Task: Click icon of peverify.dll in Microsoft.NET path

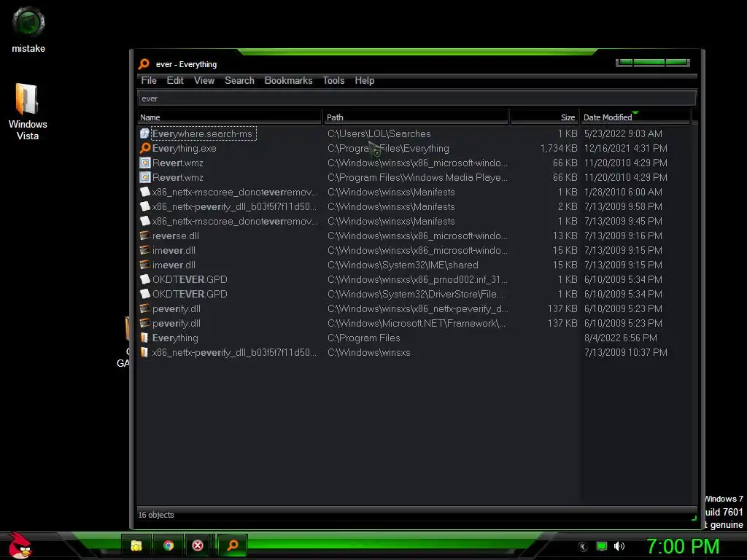Action: click(145, 323)
